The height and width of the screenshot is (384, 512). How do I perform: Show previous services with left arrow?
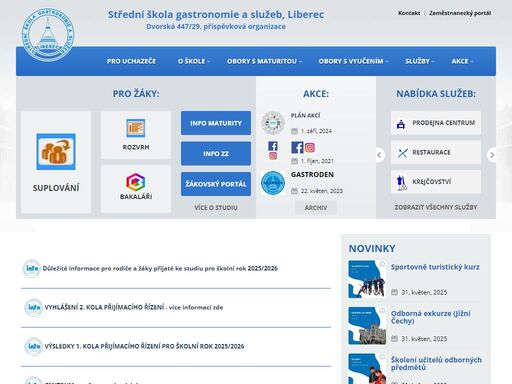(379, 155)
